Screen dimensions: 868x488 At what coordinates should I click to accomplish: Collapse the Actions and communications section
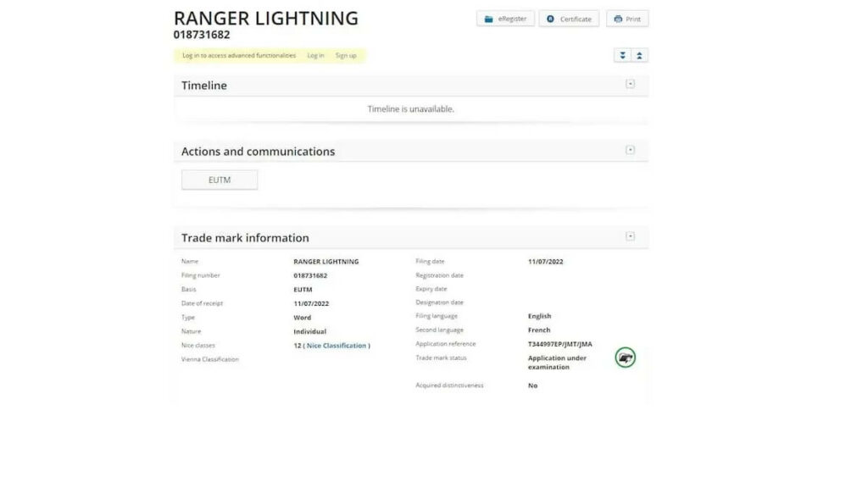coord(630,150)
